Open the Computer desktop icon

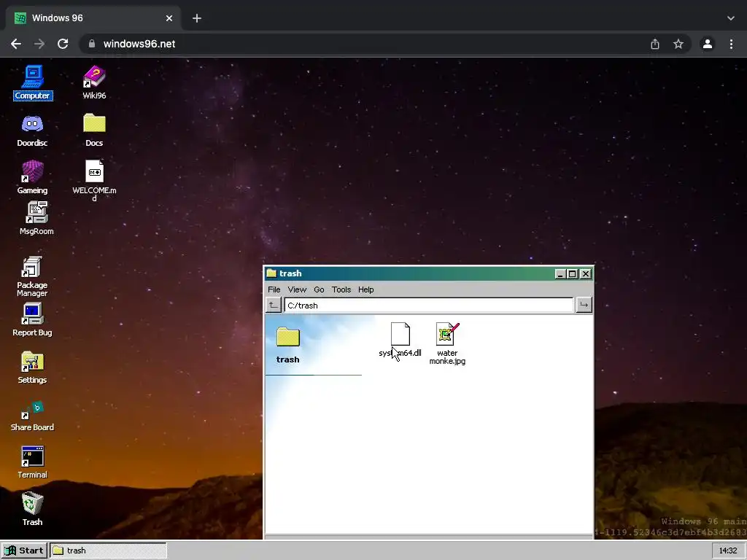click(32, 82)
